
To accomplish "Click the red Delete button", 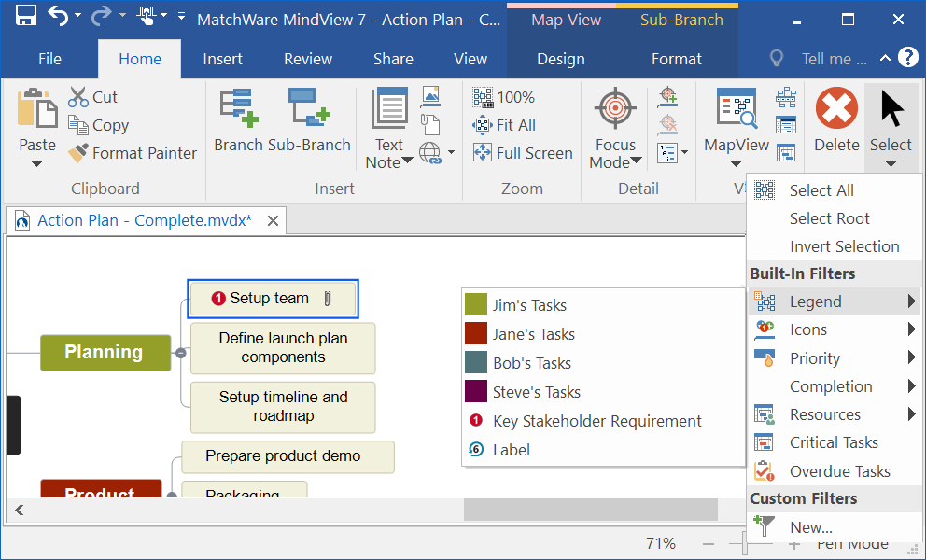I will [x=836, y=119].
